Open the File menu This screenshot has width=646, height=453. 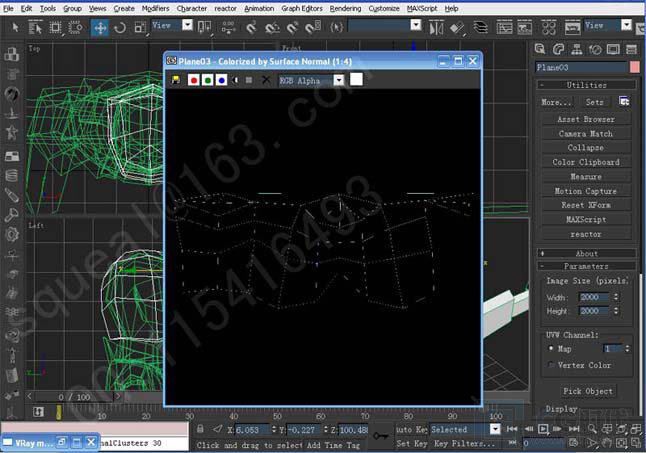8,8
